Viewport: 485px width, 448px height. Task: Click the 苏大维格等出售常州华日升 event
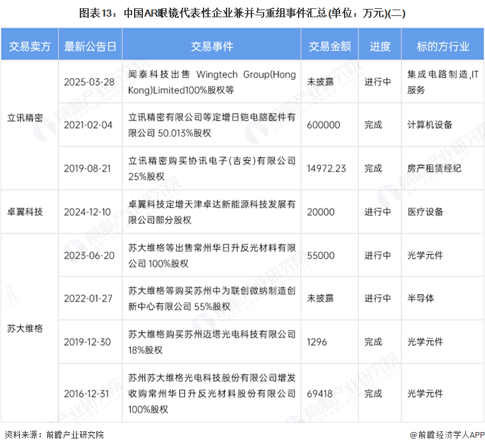pos(212,255)
